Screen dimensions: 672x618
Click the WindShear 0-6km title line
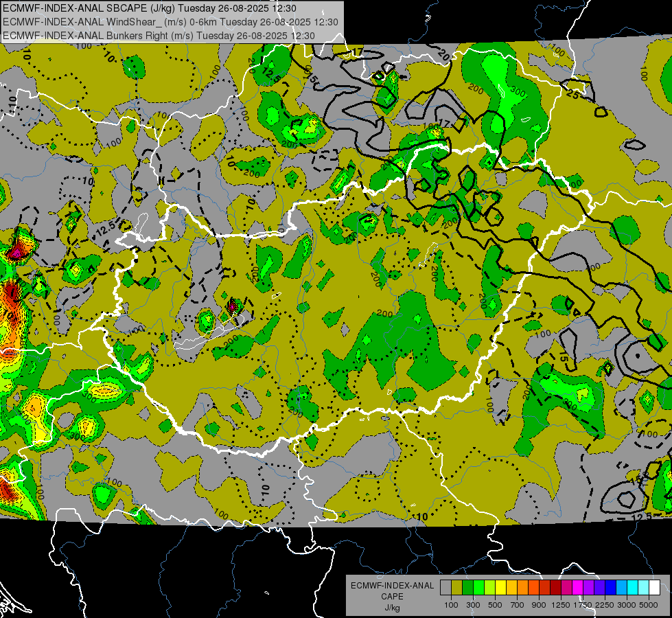[170, 22]
